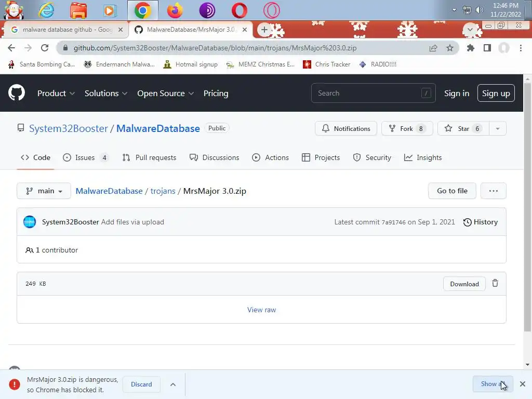Open the Hotmail signup bookmark
532x399 pixels.
click(190, 64)
